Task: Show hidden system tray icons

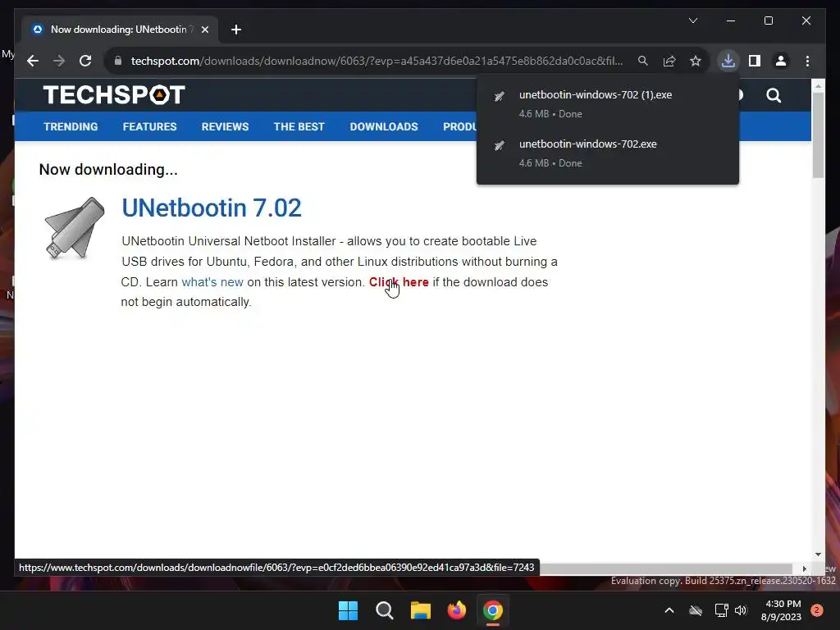Action: (x=669, y=610)
